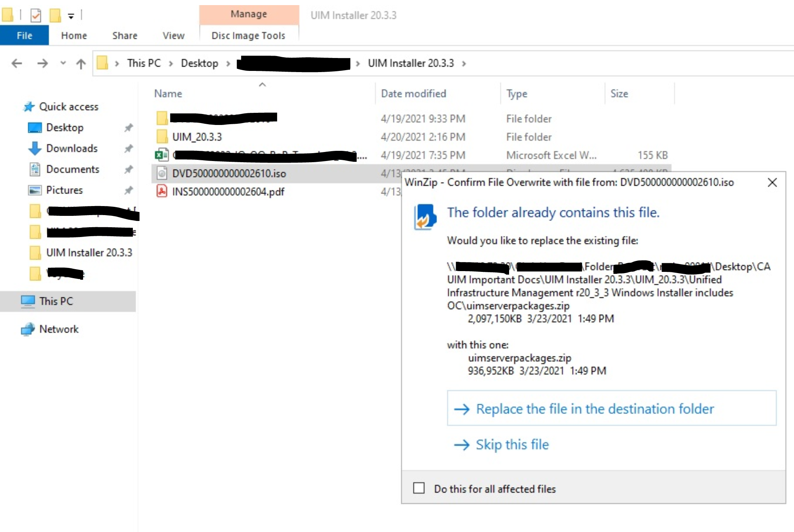Open the recent locations dropdown arrow

pyautogui.click(x=63, y=63)
